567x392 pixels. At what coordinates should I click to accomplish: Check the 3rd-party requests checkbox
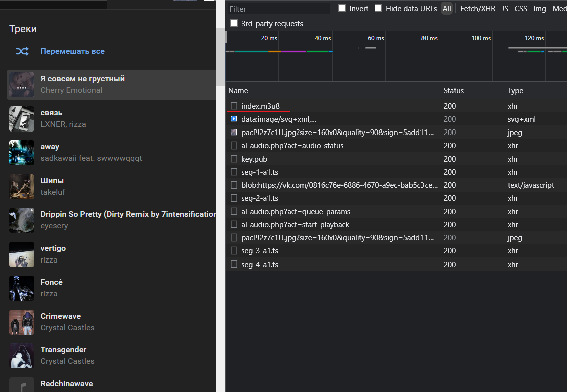click(234, 23)
